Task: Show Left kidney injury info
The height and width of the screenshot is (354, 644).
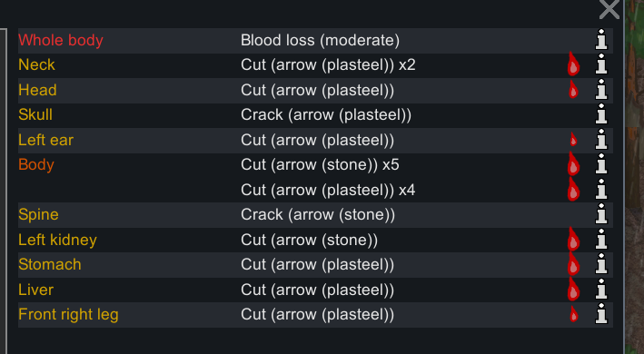Action: tap(601, 239)
